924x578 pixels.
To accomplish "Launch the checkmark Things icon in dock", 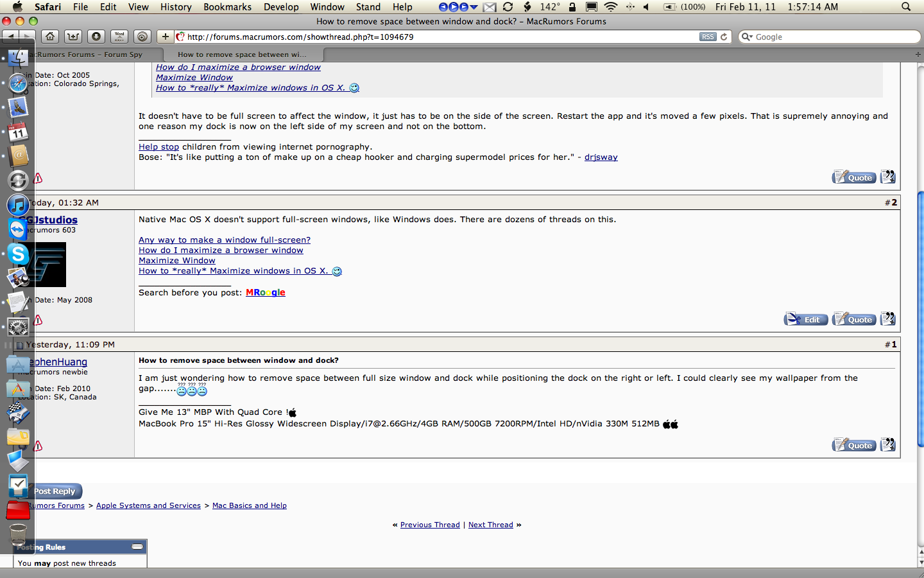I will click(x=18, y=486).
